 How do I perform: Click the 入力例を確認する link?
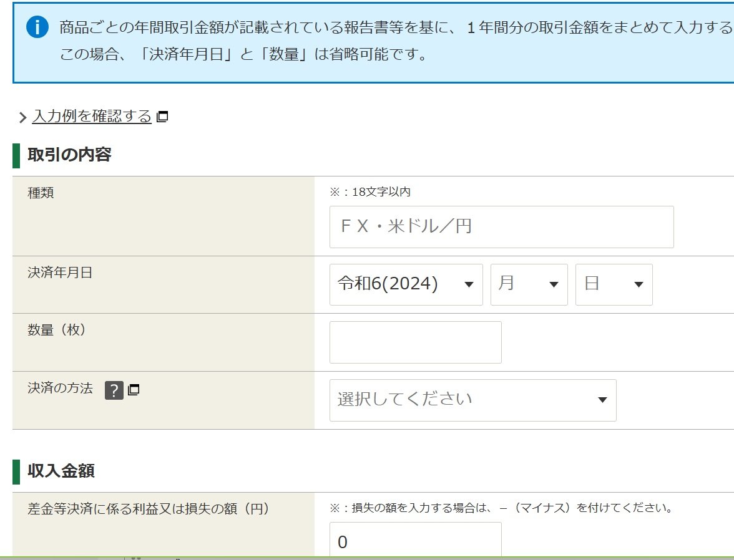(90, 117)
